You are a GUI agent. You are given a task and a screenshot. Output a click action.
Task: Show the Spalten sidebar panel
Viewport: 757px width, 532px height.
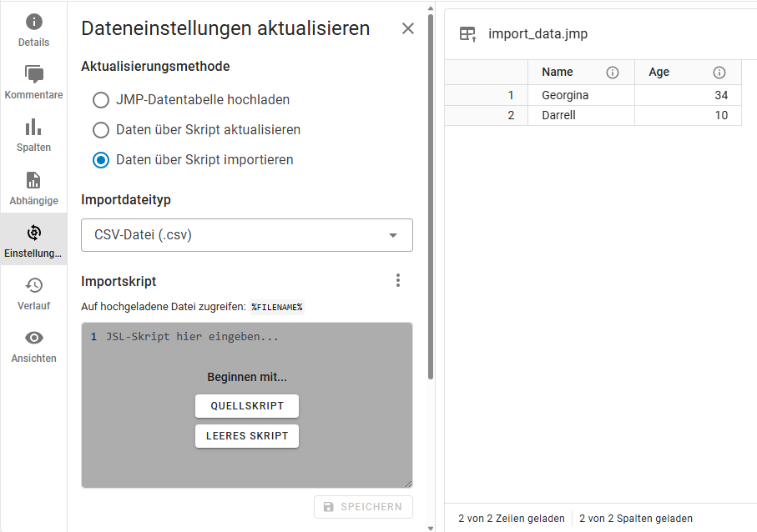tap(33, 135)
